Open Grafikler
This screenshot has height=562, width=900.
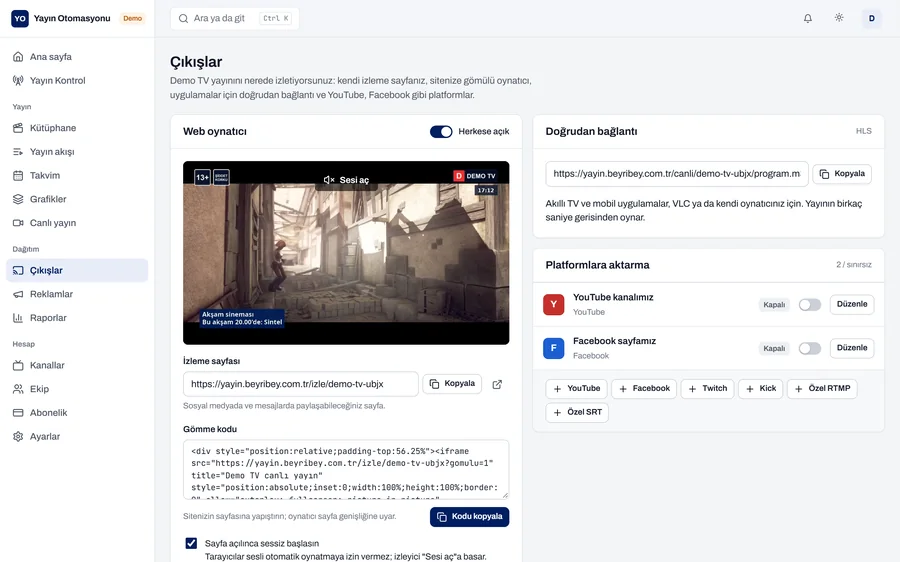click(x=77, y=199)
